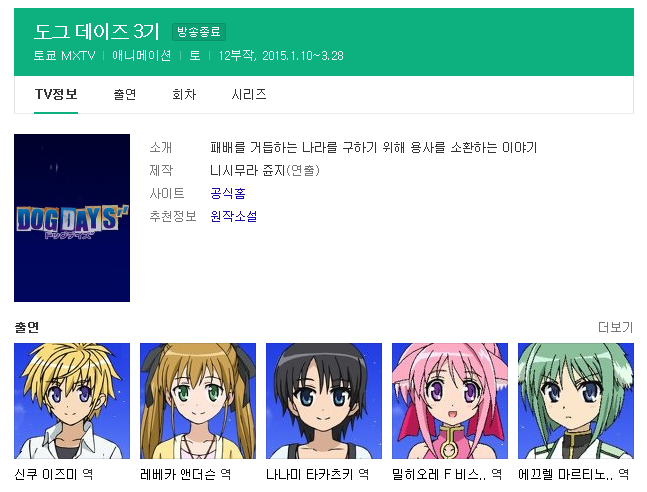Click the 공식홈 site link

pyautogui.click(x=228, y=193)
